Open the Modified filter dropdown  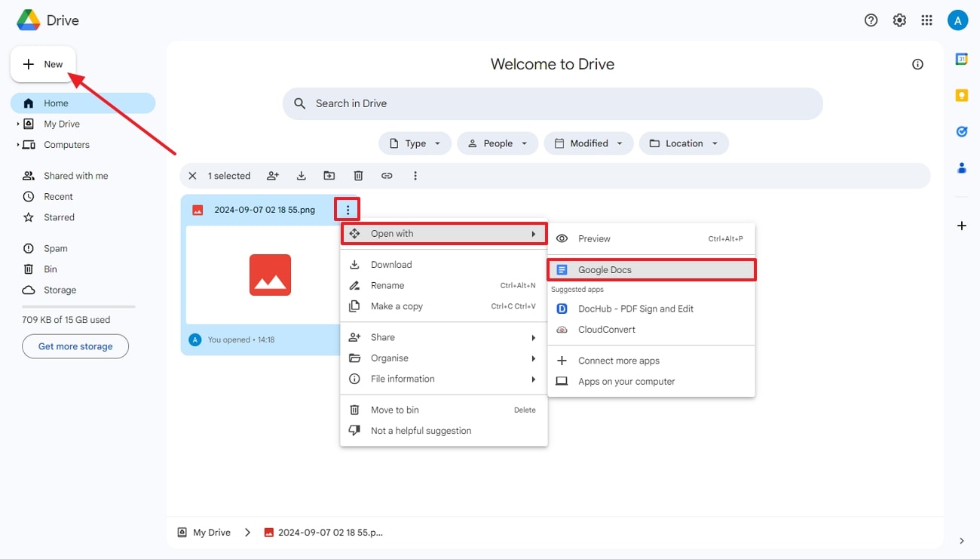589,143
